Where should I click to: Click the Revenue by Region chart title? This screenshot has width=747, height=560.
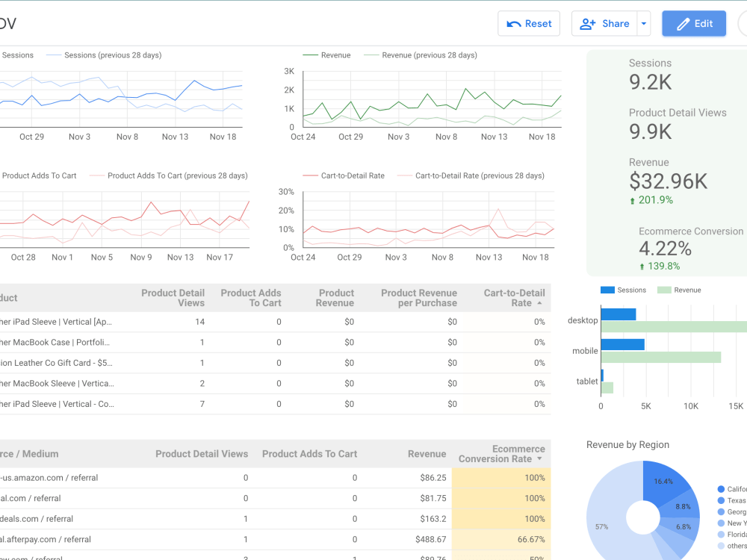point(627,445)
